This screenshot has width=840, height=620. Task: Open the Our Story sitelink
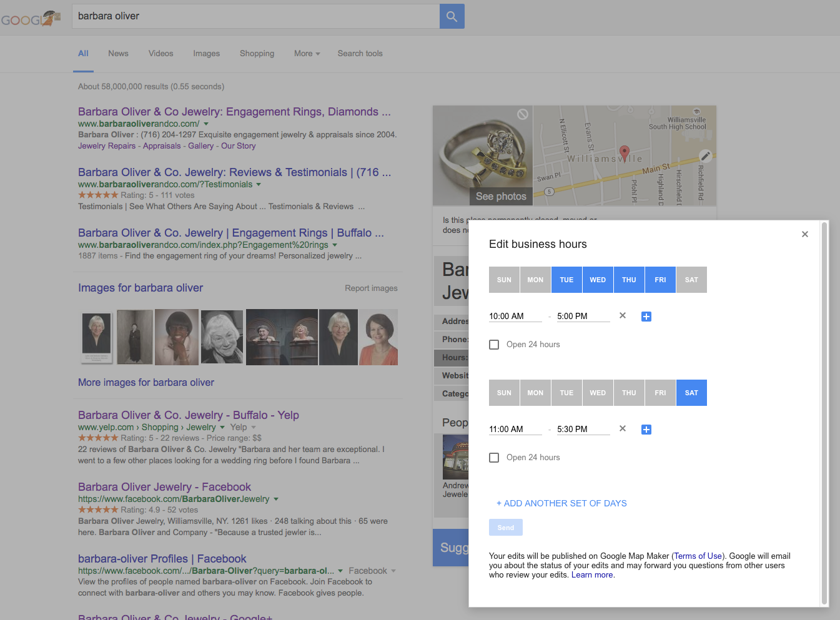pos(239,146)
